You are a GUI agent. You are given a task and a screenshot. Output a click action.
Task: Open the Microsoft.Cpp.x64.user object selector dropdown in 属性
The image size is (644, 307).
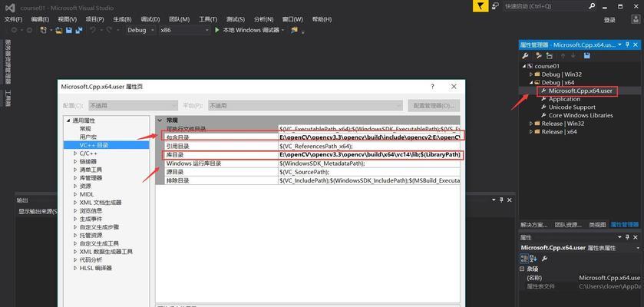pyautogui.click(x=638, y=248)
